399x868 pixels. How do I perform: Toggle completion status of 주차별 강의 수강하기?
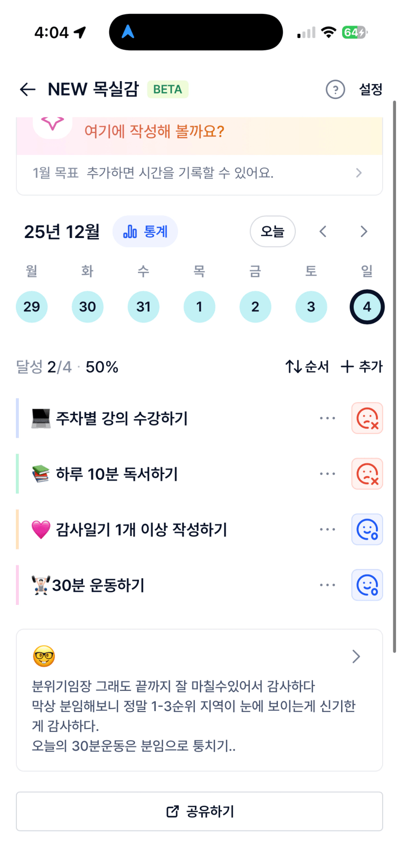pos(367,418)
